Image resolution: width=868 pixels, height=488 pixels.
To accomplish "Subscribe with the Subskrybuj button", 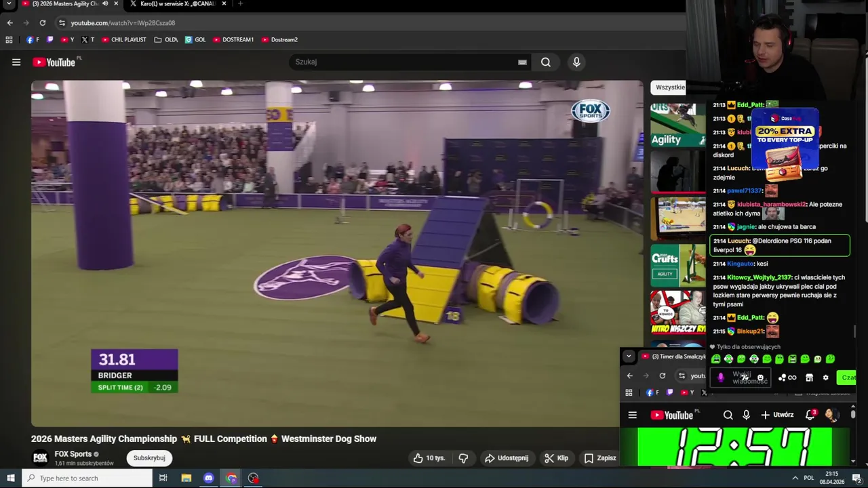I will (149, 458).
